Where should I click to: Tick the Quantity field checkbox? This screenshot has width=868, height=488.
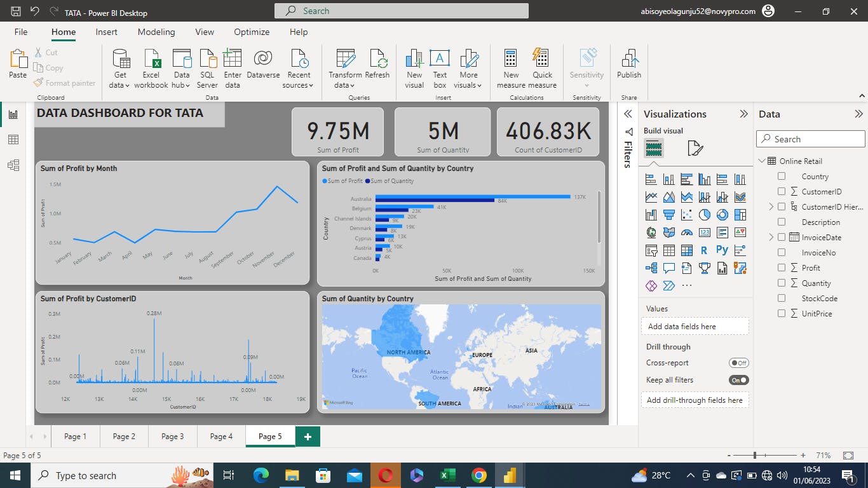782,283
